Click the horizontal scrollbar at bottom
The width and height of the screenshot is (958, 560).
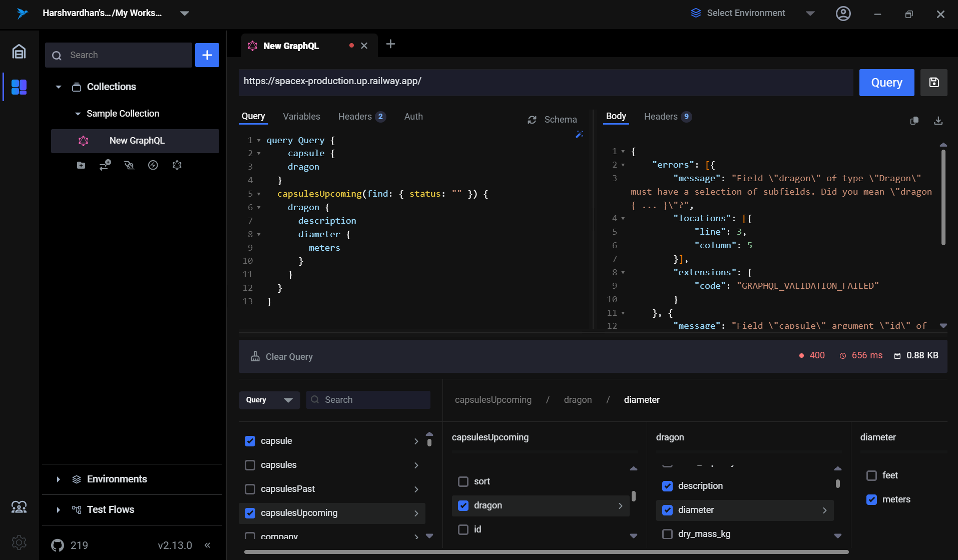pos(546,552)
